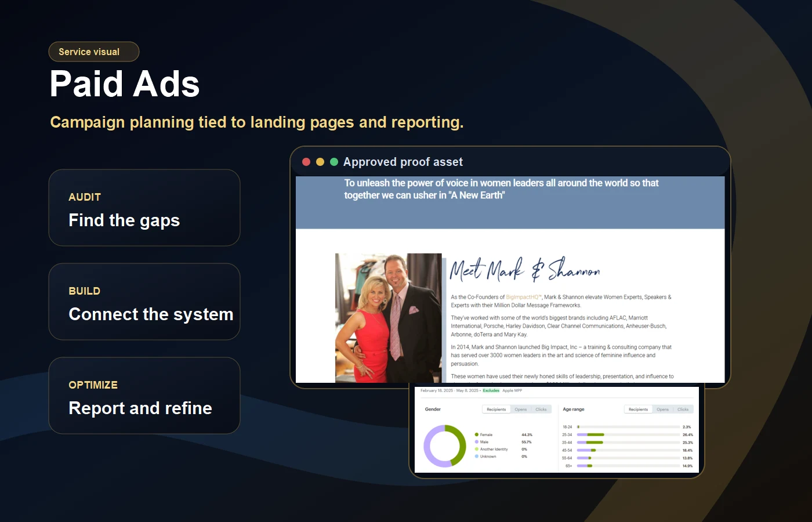Screen dimensions: 812x522
Task: Open the Optimize Report and refine card
Action: (144, 396)
